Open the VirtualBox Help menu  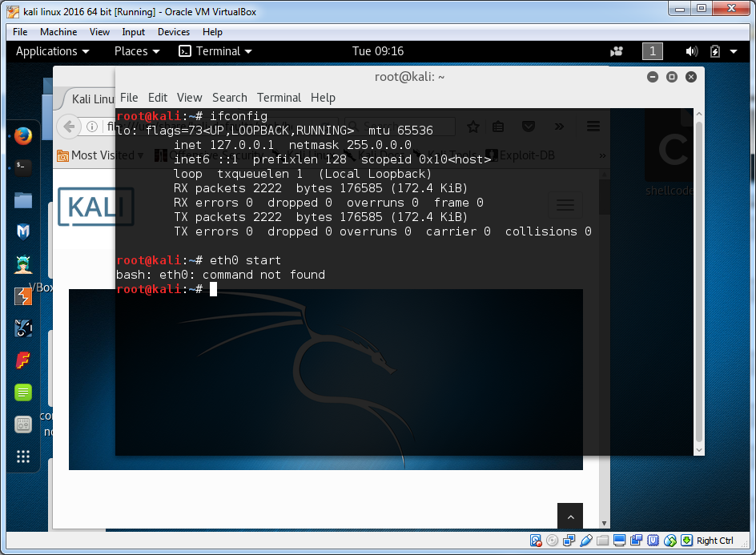(x=212, y=32)
